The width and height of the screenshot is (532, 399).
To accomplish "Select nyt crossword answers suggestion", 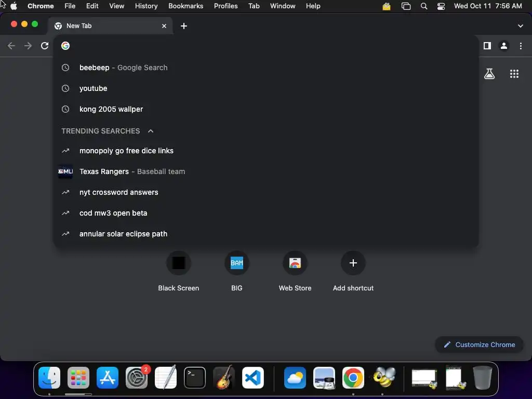I will (266, 192).
